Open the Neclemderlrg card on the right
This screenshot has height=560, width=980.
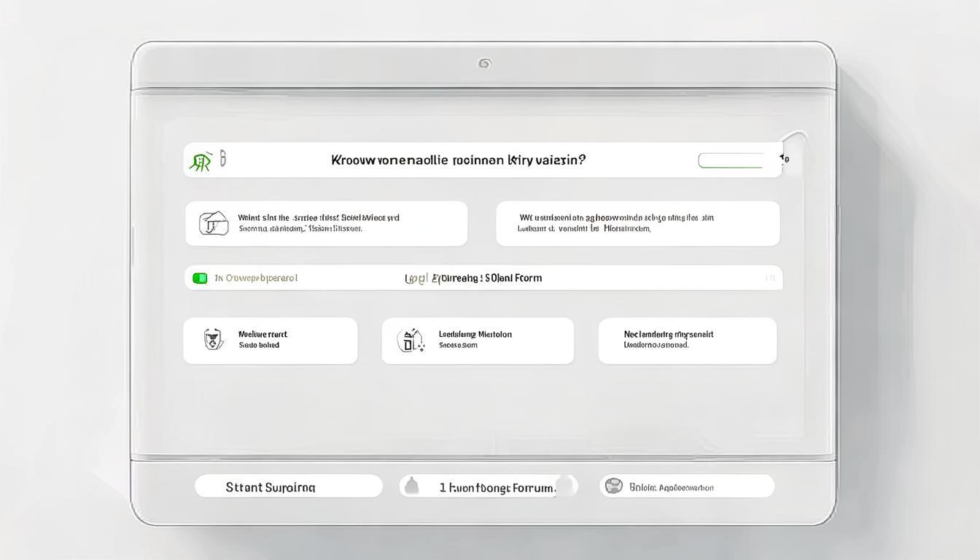(687, 341)
